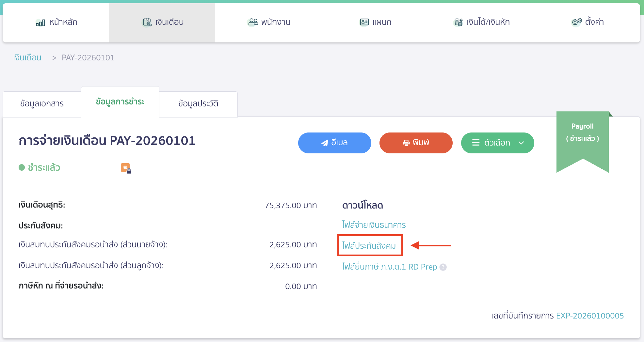This screenshot has height=342, width=644.
Task: Click the list icon inside ตัวเลือก button
Action: (x=475, y=143)
